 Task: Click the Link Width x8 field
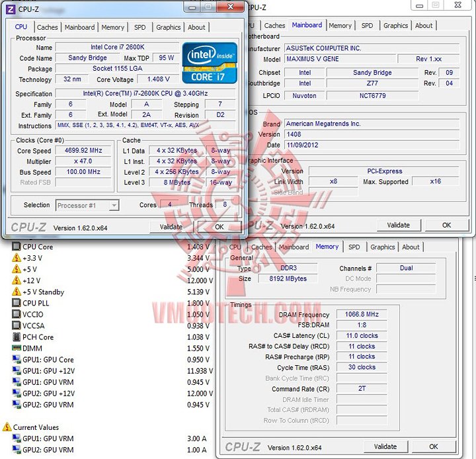pos(333,181)
